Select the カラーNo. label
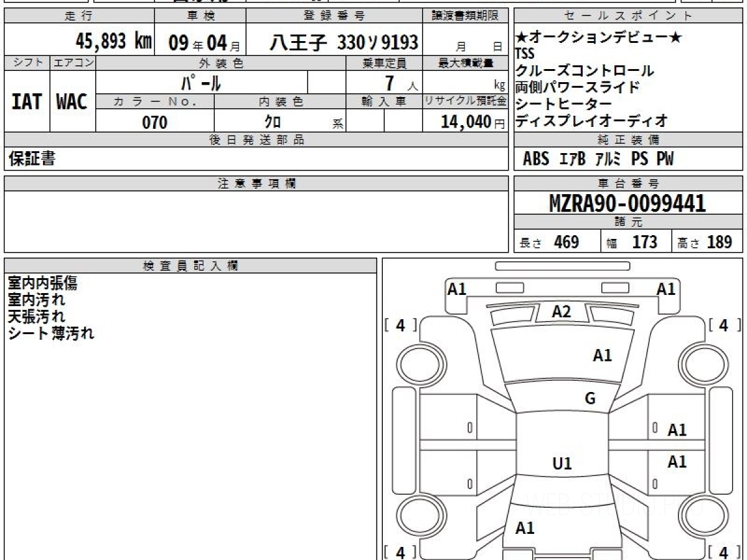This screenshot has width=747, height=560. (155, 101)
